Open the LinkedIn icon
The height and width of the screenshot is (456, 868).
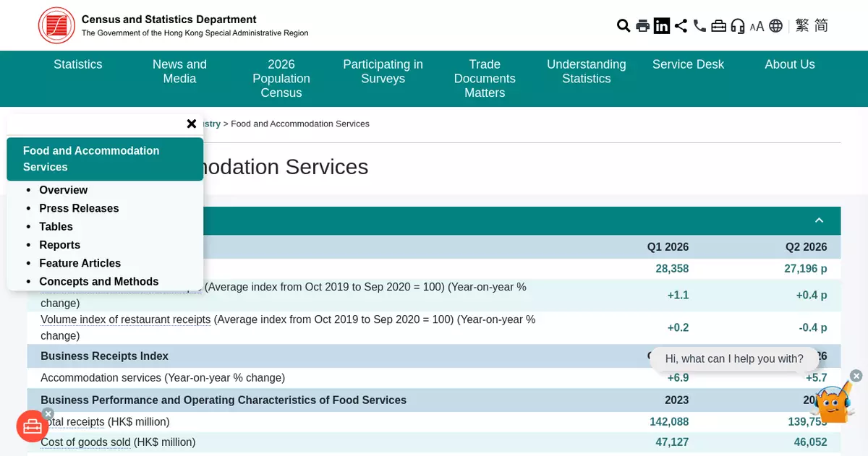coord(662,26)
